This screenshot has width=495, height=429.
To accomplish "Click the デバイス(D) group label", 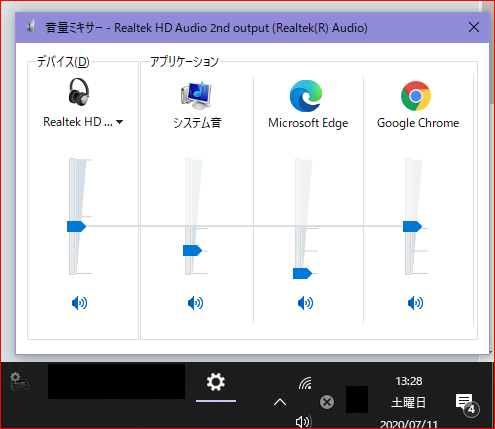I will tap(63, 62).
